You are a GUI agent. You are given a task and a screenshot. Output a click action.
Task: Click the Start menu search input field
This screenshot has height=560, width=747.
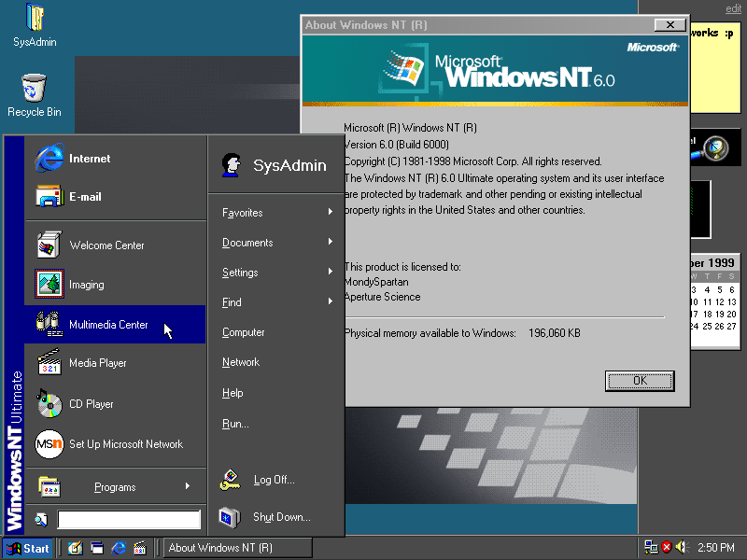click(x=129, y=520)
